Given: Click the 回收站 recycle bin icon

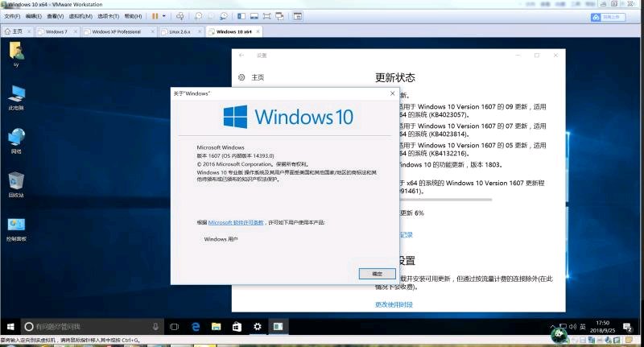Looking at the screenshot, I should click(x=16, y=185).
